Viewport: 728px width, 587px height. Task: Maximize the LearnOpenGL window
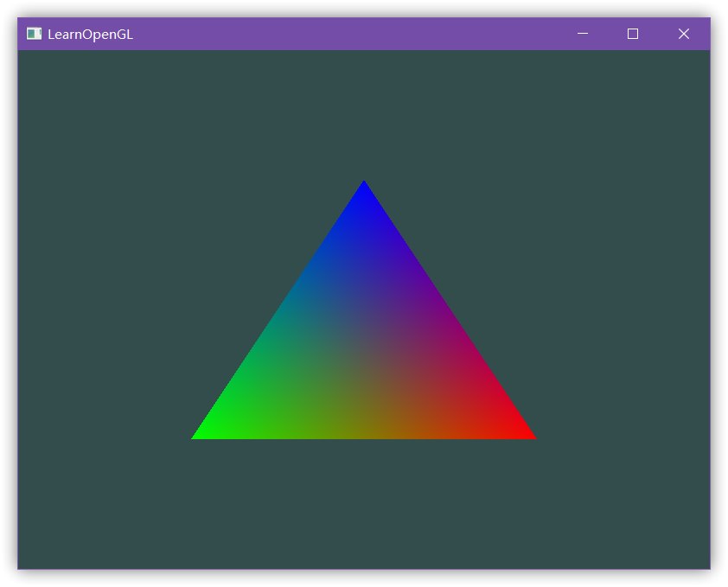point(633,34)
